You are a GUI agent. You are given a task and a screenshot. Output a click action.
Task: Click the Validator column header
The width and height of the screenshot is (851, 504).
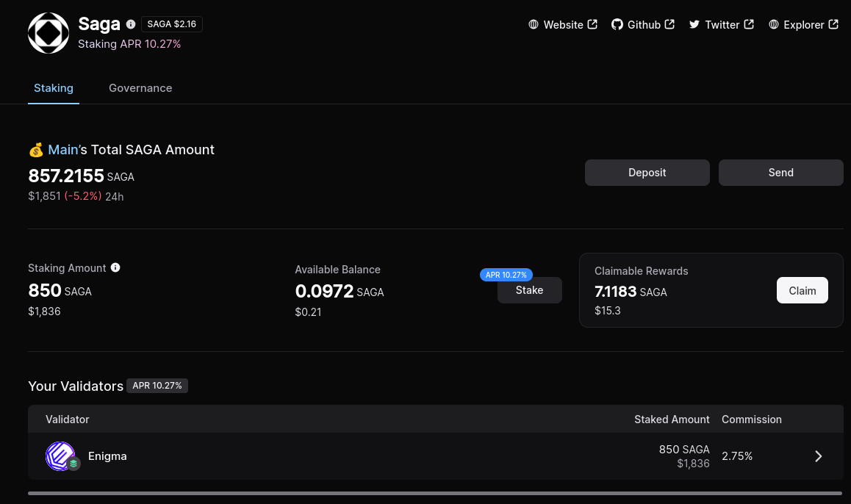click(68, 420)
